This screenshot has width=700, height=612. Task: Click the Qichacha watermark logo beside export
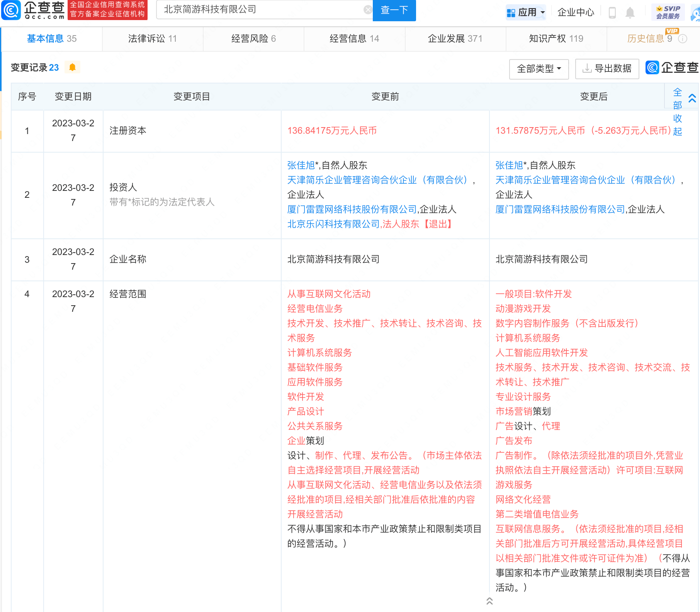672,68
